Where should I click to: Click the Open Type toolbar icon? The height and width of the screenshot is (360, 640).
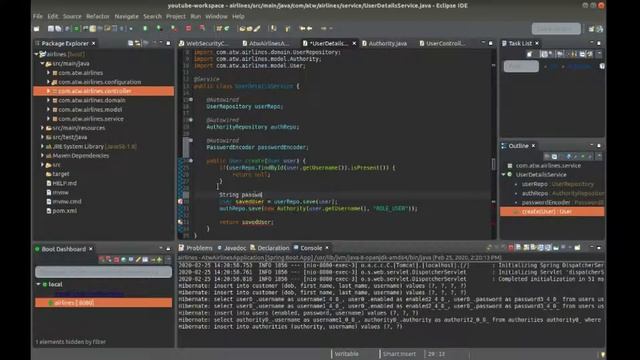(x=242, y=29)
